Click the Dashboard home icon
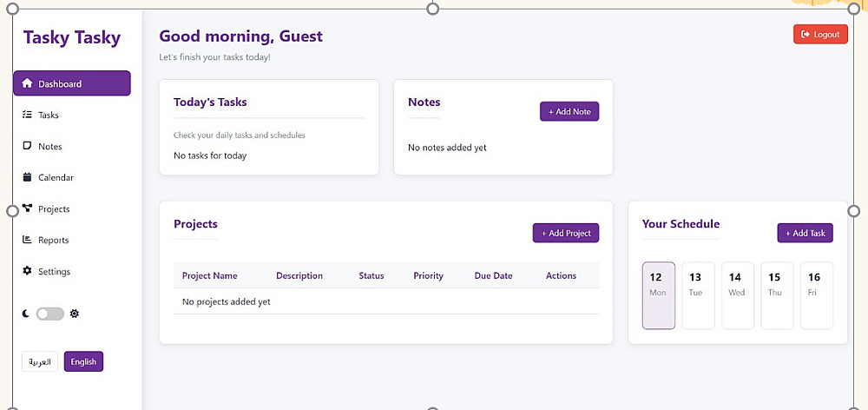The image size is (868, 410). [27, 84]
